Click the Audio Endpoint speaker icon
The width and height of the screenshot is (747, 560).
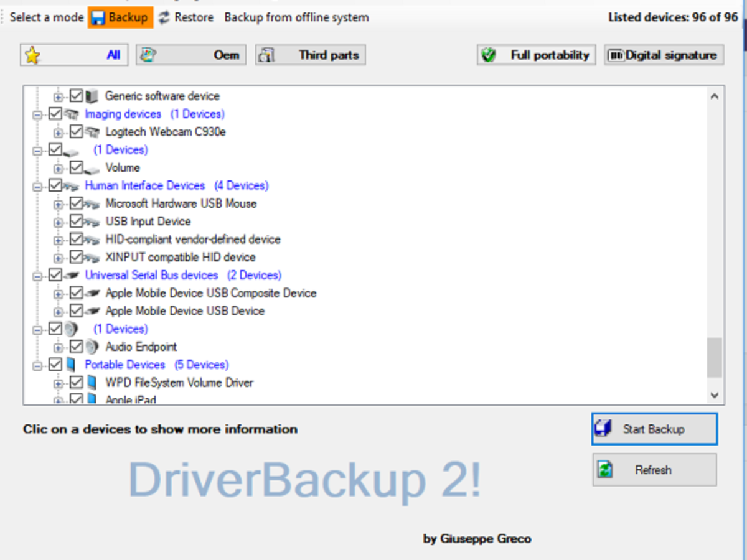(92, 347)
